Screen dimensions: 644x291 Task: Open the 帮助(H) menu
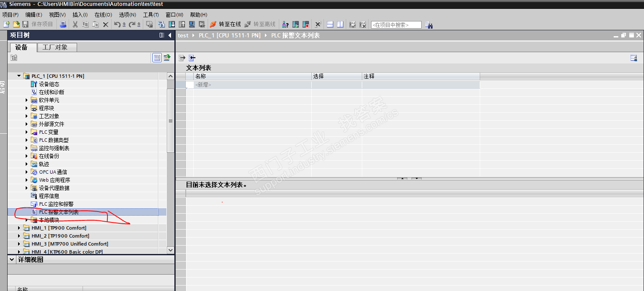(x=198, y=15)
